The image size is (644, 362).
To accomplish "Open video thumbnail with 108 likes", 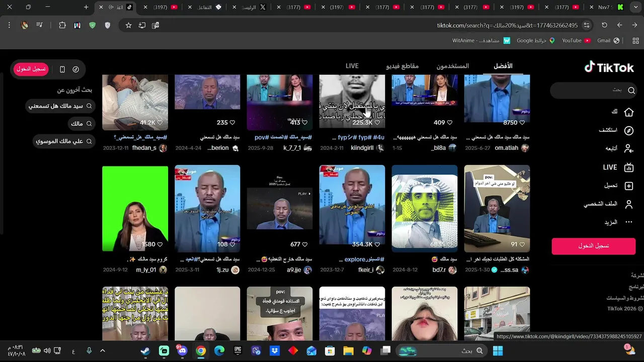I will pos(207,208).
